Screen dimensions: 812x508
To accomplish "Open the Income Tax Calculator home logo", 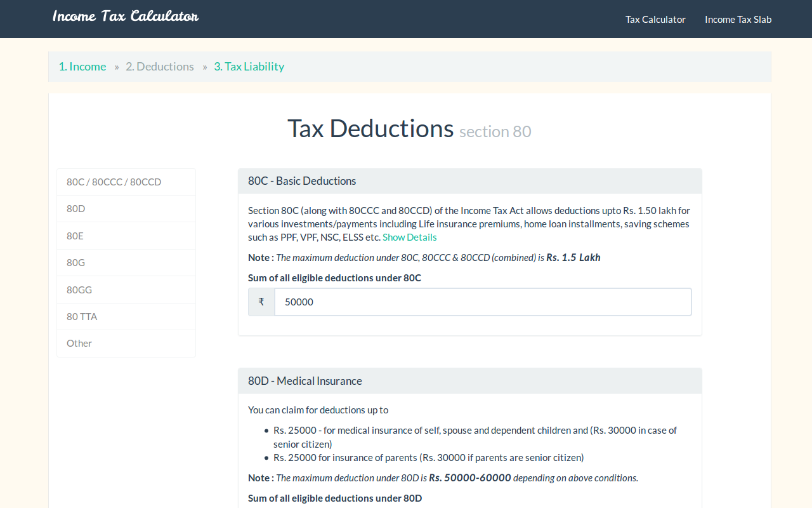I will [126, 17].
